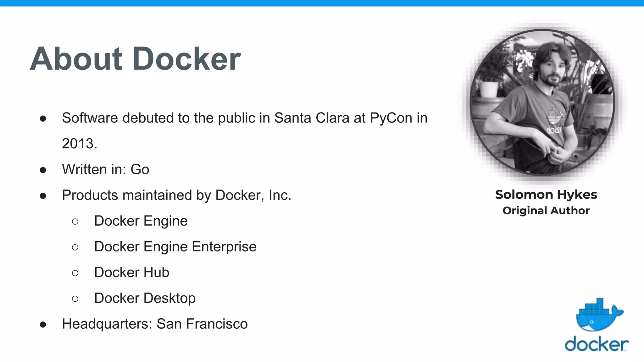This screenshot has width=644, height=362.
Task: Click the Solomon Hykes name caption
Action: [546, 195]
